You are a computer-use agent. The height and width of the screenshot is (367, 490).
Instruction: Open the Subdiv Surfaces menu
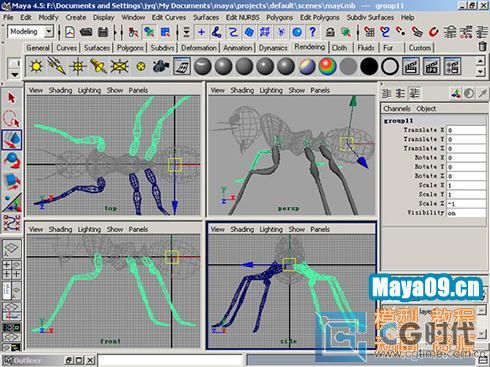[370, 17]
